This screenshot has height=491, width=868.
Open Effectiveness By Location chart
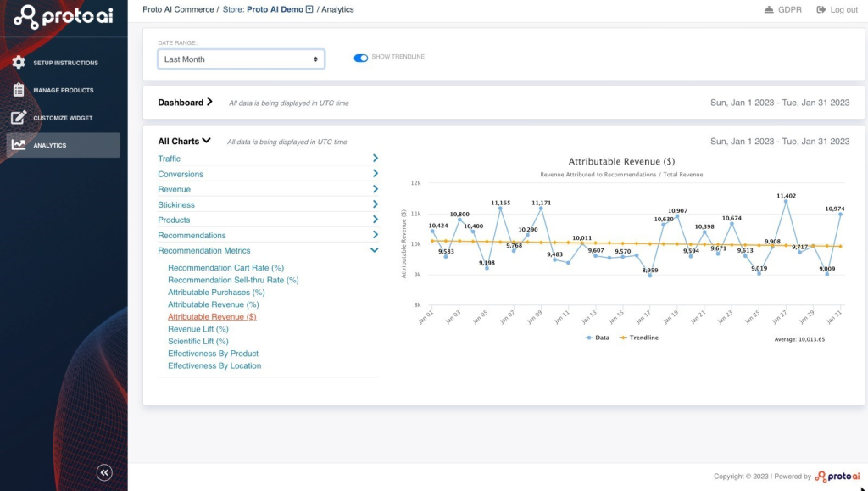[x=214, y=365]
